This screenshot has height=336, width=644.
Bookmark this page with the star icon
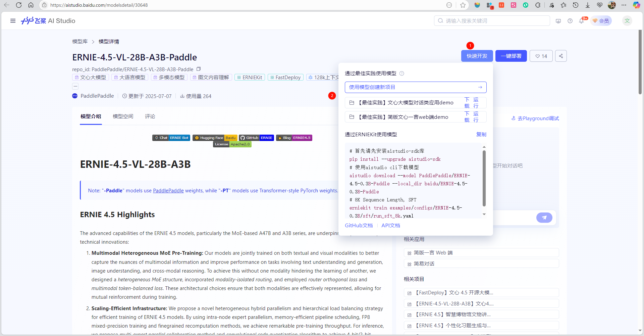[463, 5]
